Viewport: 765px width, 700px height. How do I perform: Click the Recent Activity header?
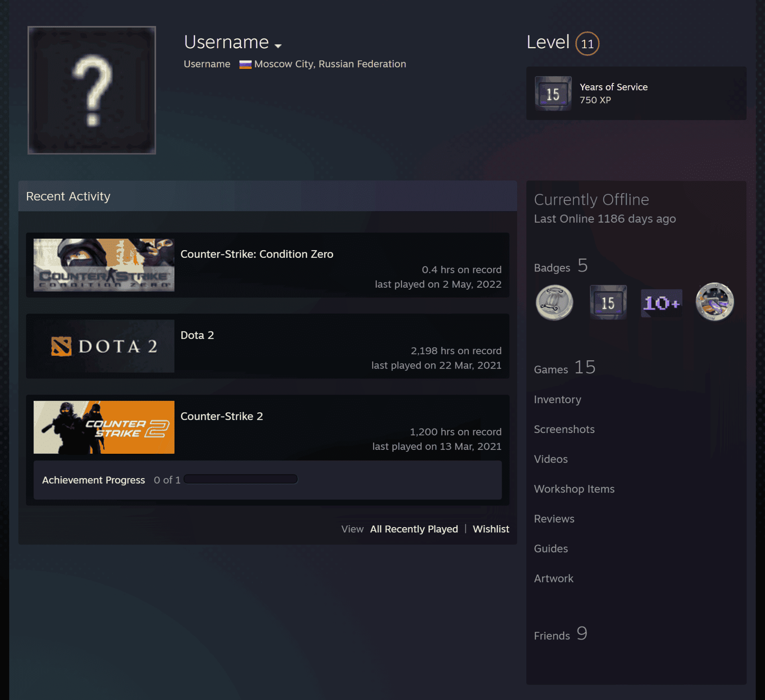pos(267,196)
